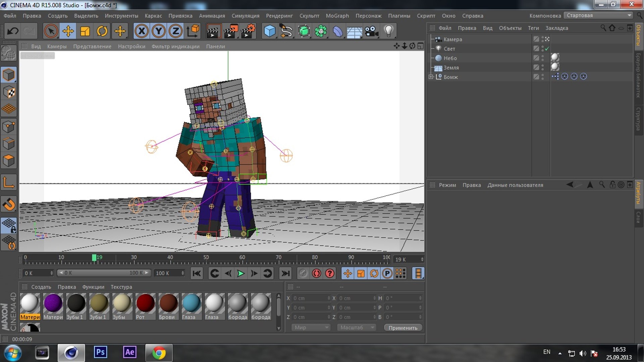Viewport: 644px width, 362px height.
Task: Open the Floor object toolbar icon
Action: (x=355, y=31)
